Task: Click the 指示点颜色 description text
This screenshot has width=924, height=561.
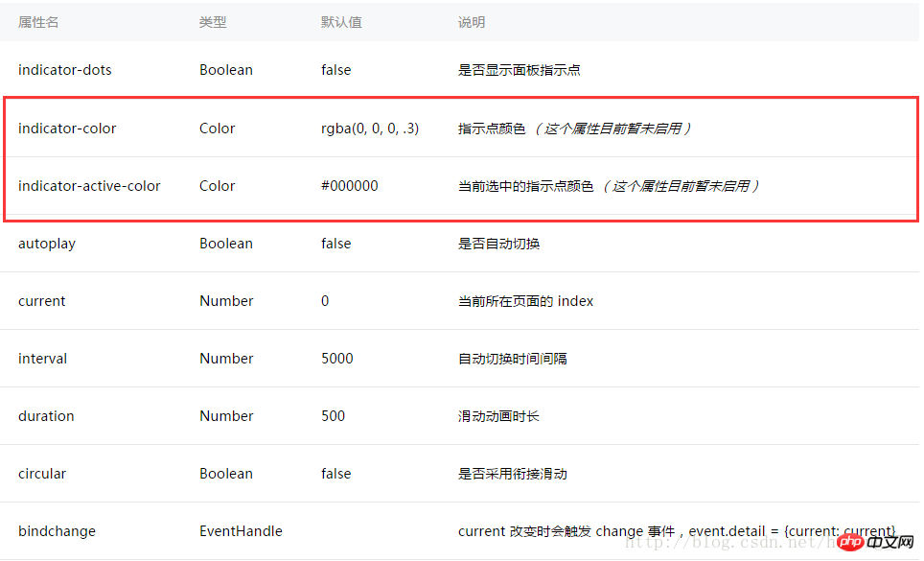Action: click(492, 128)
